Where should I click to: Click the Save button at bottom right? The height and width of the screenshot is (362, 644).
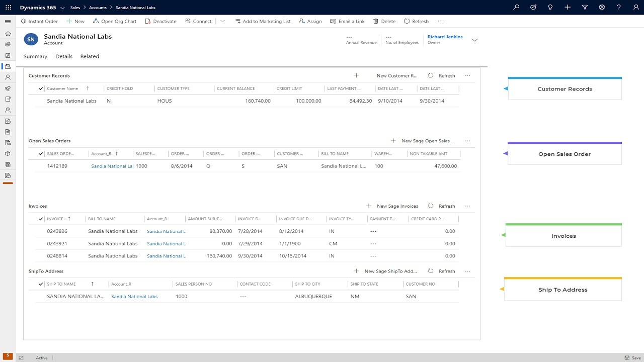[x=635, y=357]
